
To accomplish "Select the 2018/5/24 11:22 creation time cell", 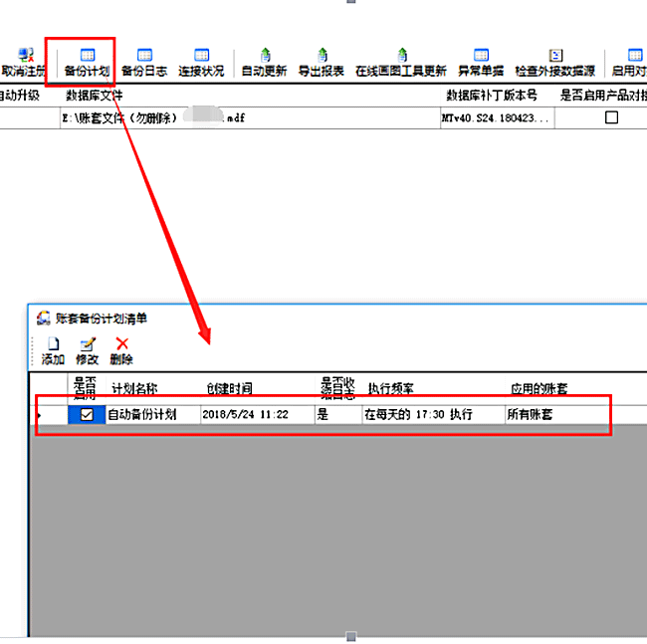I will coord(258,414).
